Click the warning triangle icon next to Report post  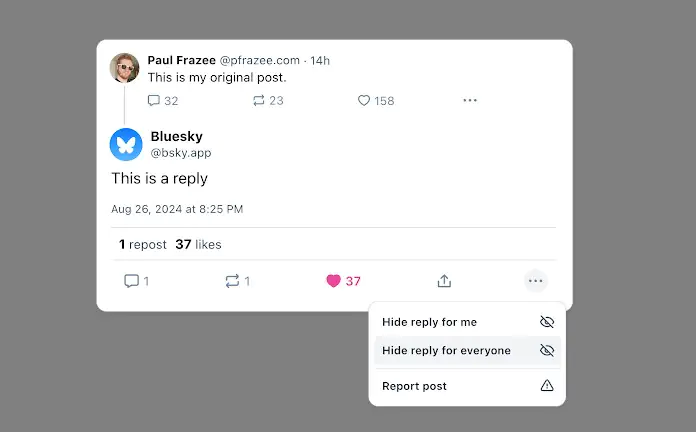pyautogui.click(x=547, y=385)
